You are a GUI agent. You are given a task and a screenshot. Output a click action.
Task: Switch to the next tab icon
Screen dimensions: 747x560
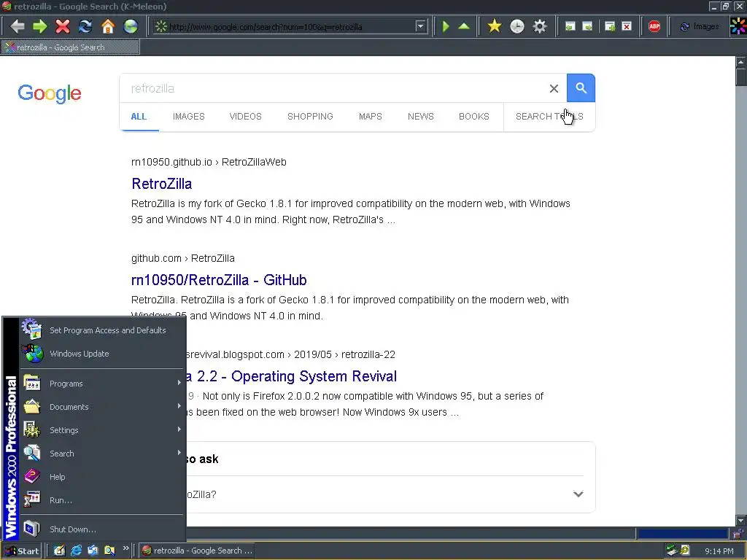587,26
